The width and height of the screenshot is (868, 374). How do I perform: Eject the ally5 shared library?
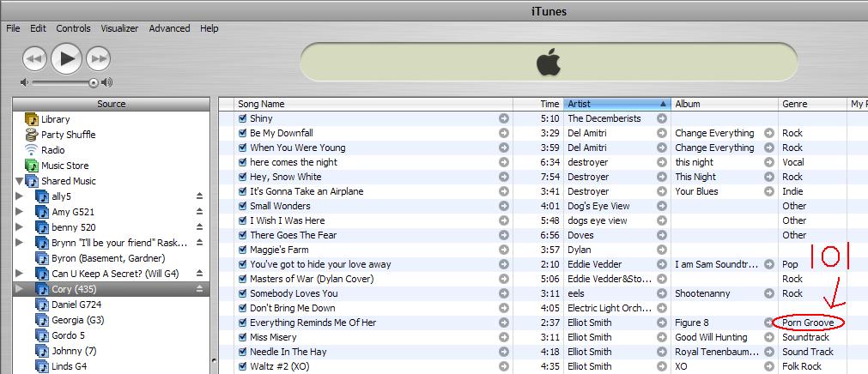pos(200,196)
